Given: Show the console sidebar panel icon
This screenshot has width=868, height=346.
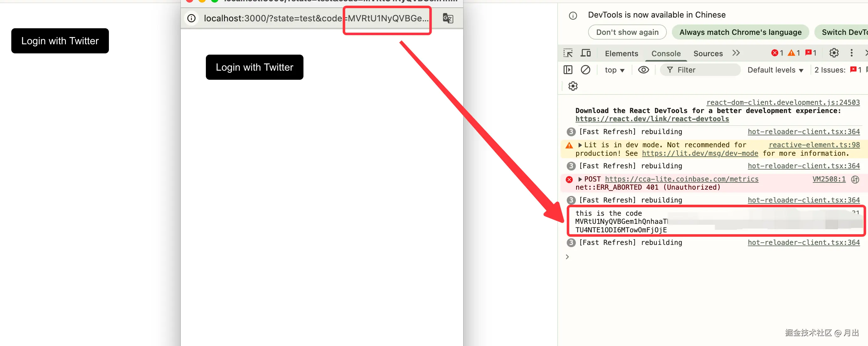Looking at the screenshot, I should [568, 70].
